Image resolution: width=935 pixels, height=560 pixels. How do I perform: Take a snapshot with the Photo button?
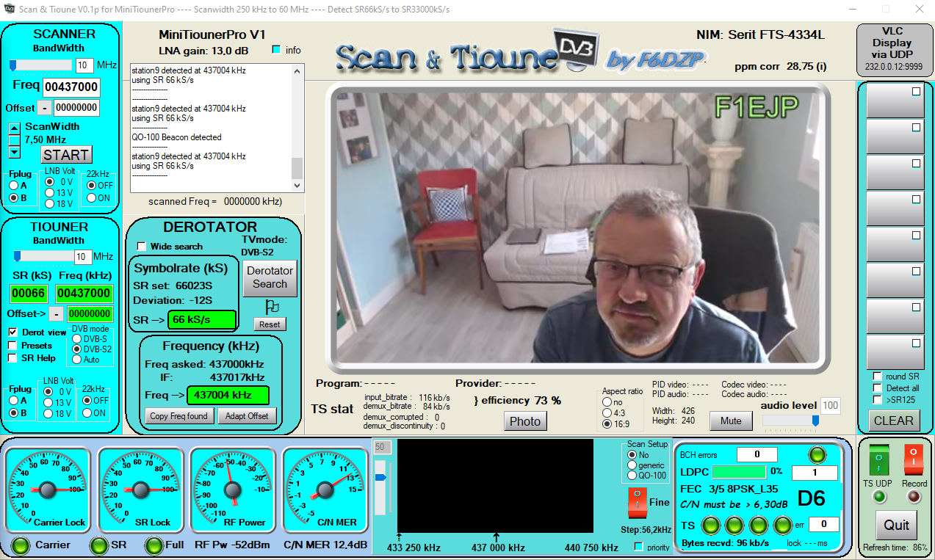tap(525, 421)
